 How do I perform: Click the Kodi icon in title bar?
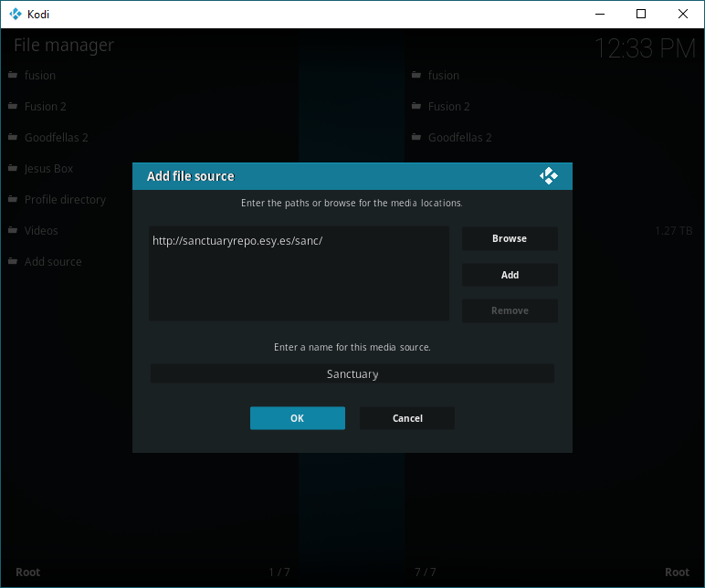point(16,14)
